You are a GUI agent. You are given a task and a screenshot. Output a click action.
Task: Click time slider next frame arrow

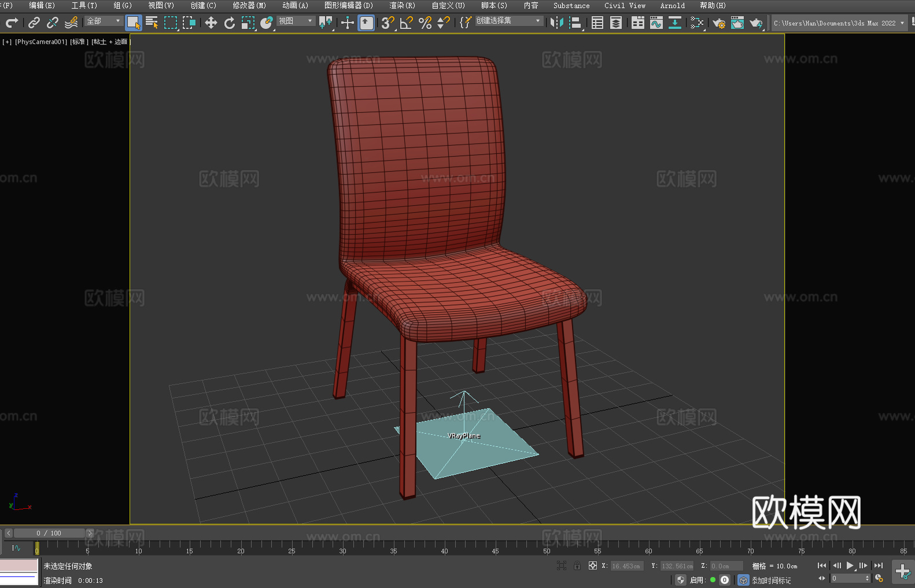pos(90,533)
